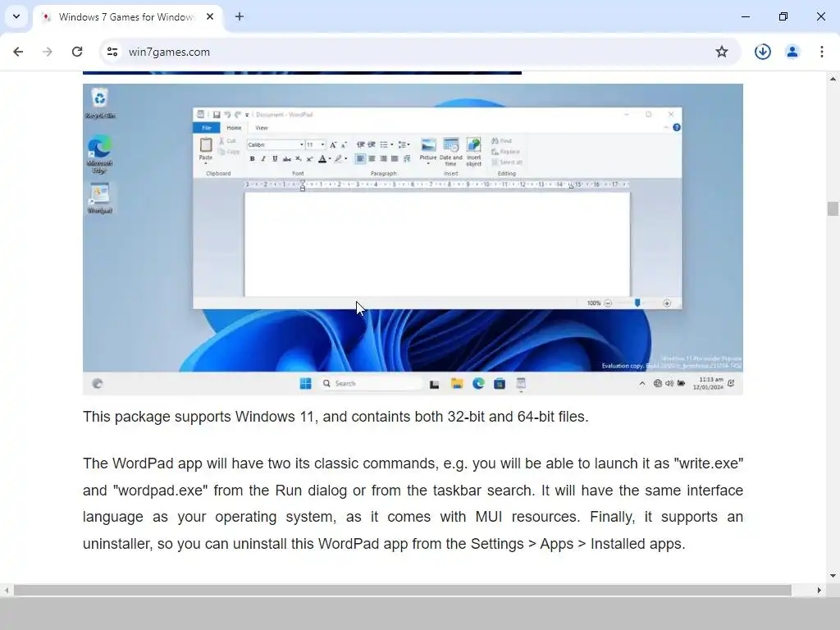Open the File tab in pictured WordPad
This screenshot has height=630, width=840.
(x=206, y=127)
